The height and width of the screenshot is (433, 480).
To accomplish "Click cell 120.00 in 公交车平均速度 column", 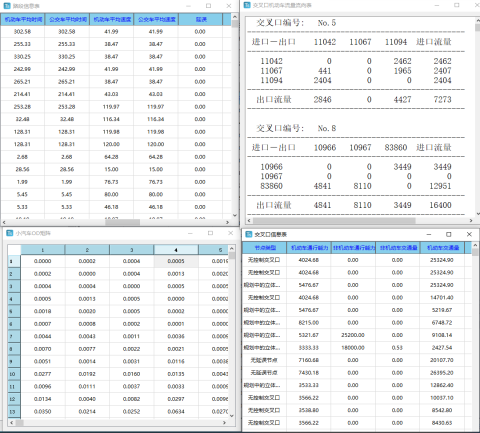I will [156, 144].
